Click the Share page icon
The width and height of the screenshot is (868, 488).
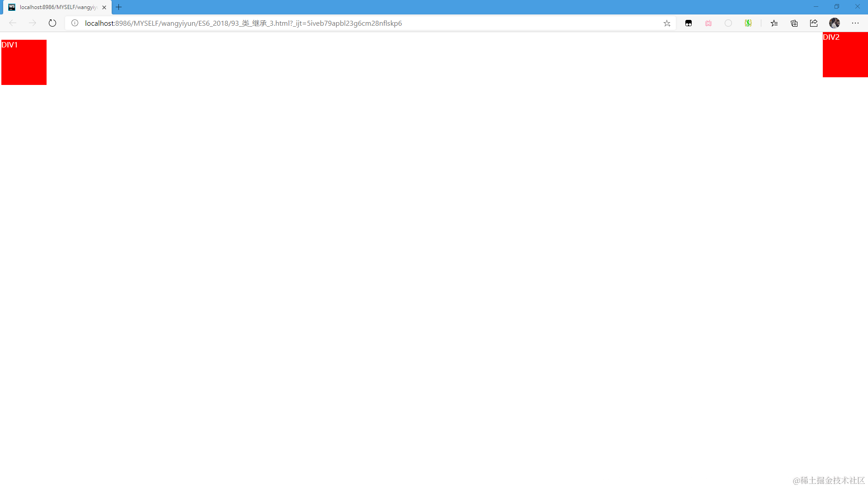(814, 23)
